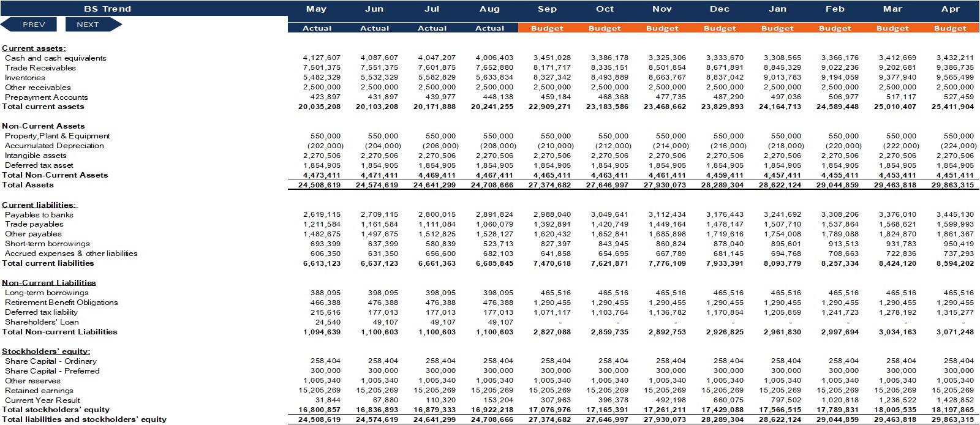Select the Non-Current Assets heading

[x=43, y=126]
